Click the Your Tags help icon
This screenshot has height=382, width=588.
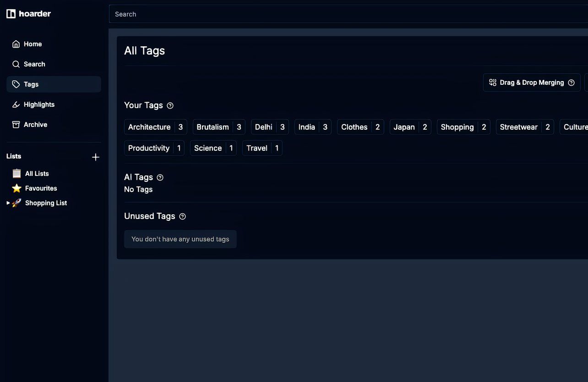click(x=170, y=105)
